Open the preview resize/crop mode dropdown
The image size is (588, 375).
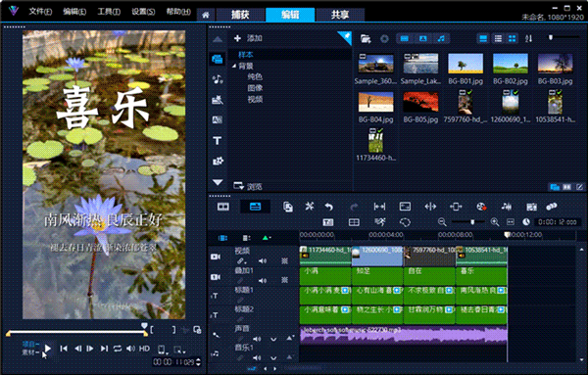coord(179,350)
